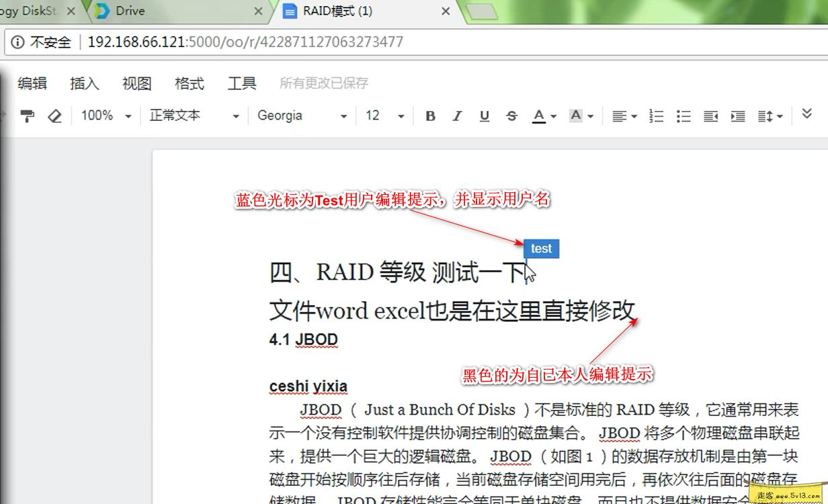
Task: Insert a numbered list
Action: [x=656, y=116]
